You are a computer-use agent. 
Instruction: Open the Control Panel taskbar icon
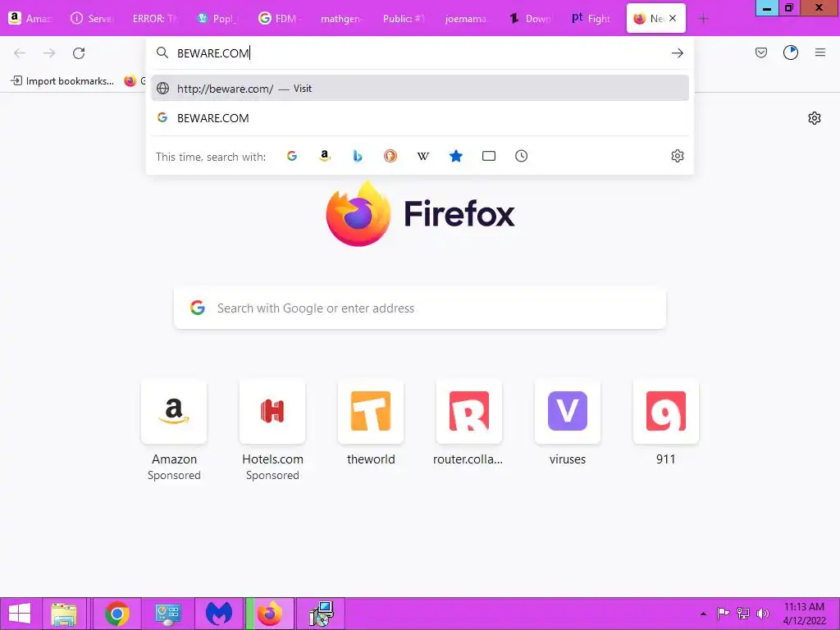point(167,614)
